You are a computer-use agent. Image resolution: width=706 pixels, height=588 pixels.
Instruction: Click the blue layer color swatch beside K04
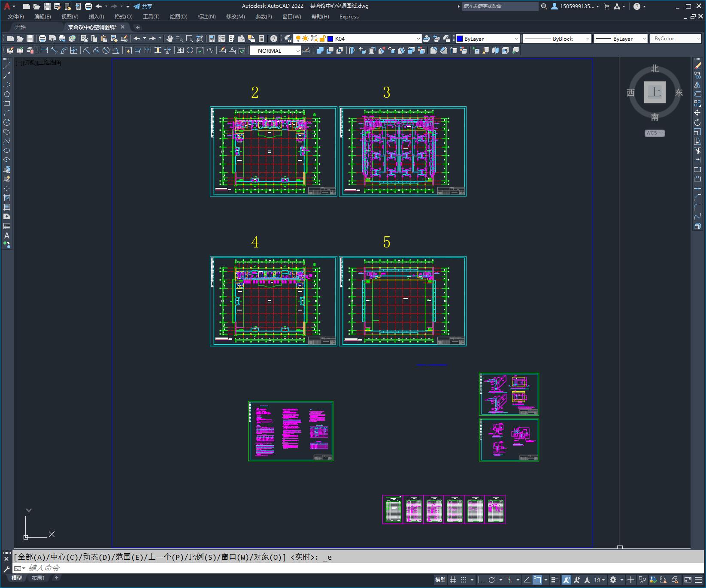pyautogui.click(x=330, y=39)
